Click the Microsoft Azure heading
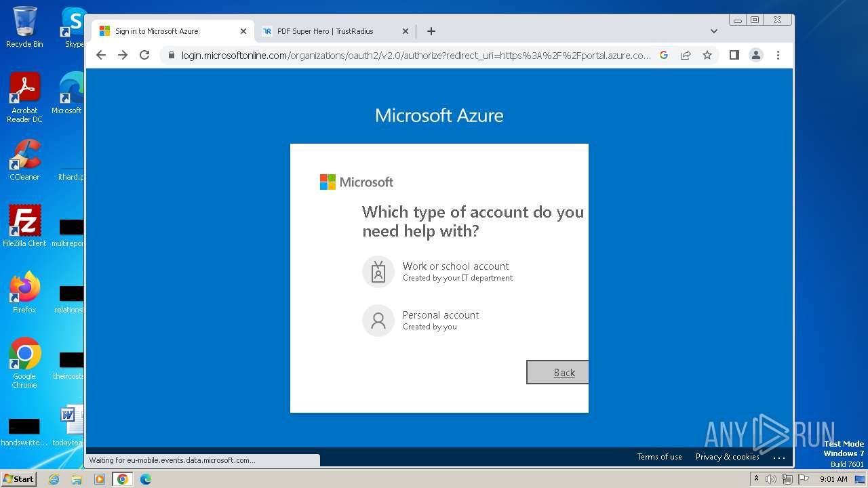Image resolution: width=868 pixels, height=488 pixels. [x=439, y=115]
